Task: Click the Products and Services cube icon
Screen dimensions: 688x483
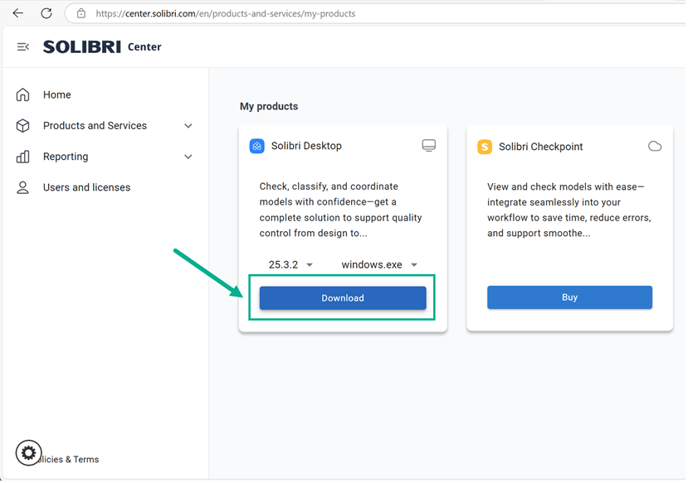Action: coord(23,126)
